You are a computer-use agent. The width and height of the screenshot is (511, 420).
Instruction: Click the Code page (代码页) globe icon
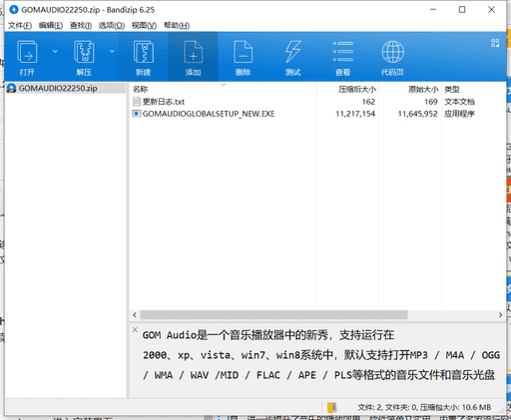tap(393, 52)
